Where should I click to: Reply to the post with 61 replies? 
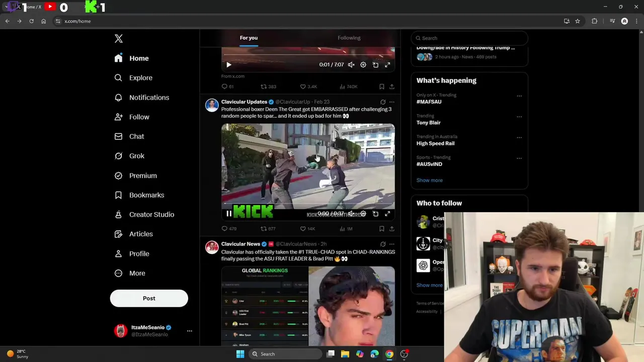(x=228, y=86)
